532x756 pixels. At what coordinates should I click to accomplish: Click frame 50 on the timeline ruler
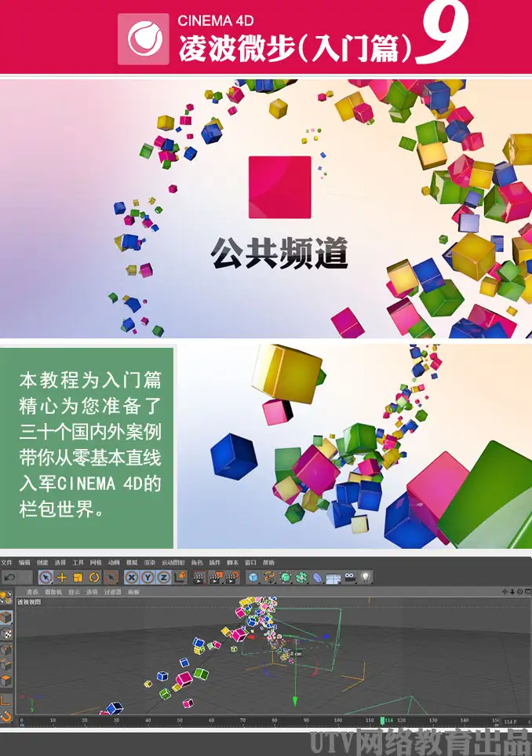click(180, 721)
